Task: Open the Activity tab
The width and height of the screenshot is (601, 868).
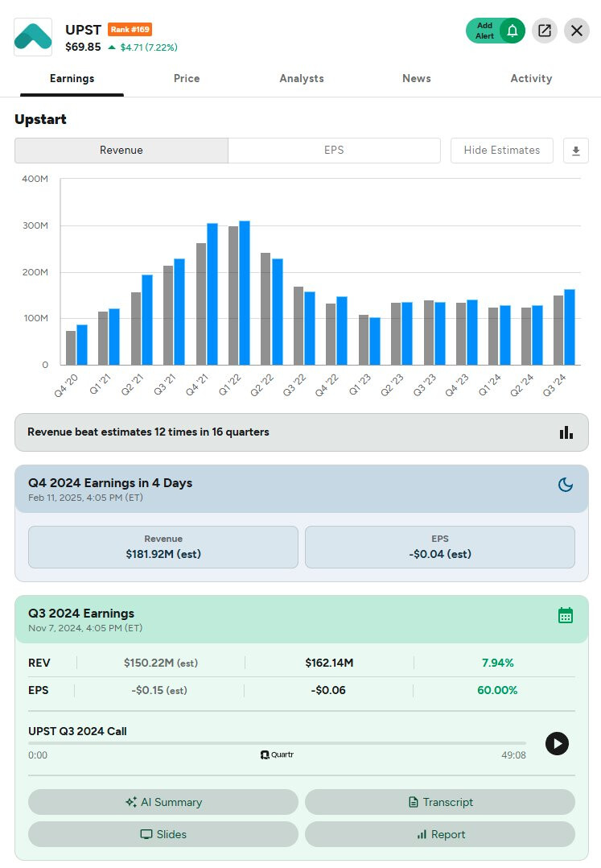Action: (x=531, y=79)
